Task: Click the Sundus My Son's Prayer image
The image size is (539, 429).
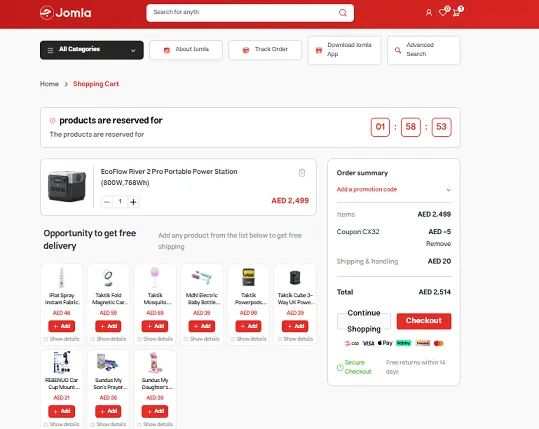Action: click(108, 363)
